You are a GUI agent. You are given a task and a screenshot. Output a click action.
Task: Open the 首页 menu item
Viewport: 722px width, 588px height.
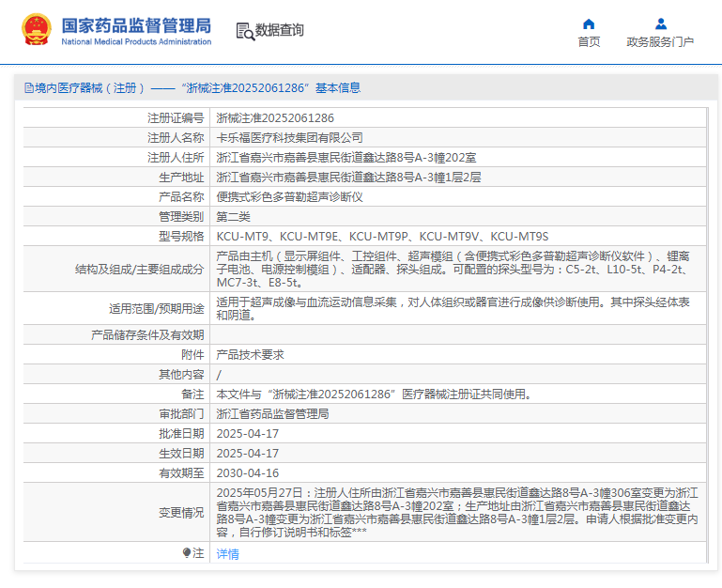pyautogui.click(x=589, y=42)
